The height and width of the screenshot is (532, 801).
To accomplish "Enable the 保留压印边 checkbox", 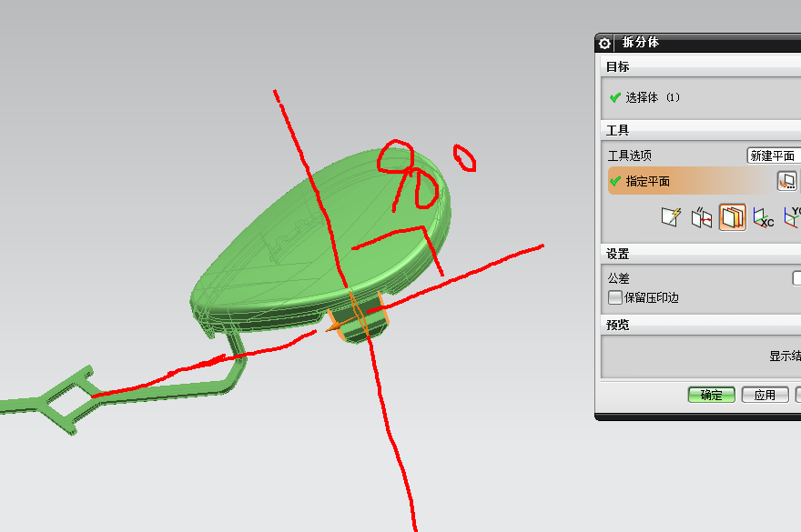I will [x=615, y=297].
